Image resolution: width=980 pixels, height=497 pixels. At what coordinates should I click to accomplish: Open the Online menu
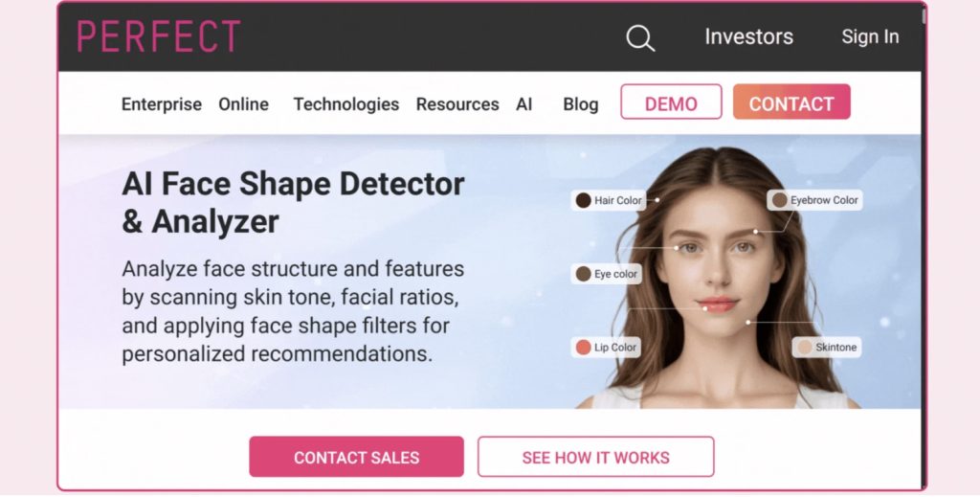coord(244,104)
